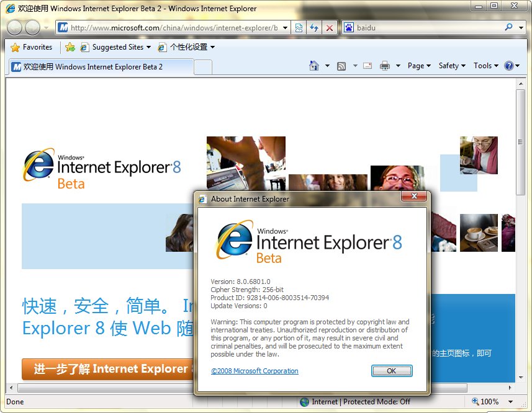Expand the Help dropdown arrow

tap(517, 66)
